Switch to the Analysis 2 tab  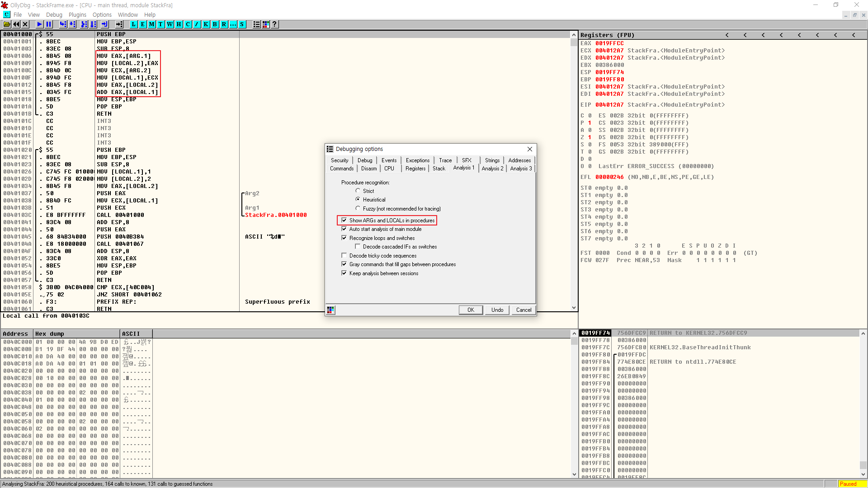pos(492,169)
